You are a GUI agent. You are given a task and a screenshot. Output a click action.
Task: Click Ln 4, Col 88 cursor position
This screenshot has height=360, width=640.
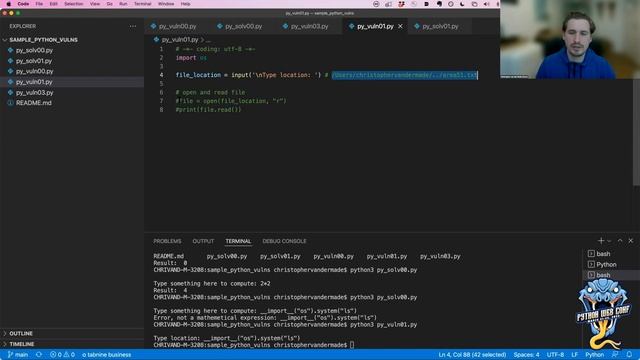pyautogui.click(x=472, y=355)
